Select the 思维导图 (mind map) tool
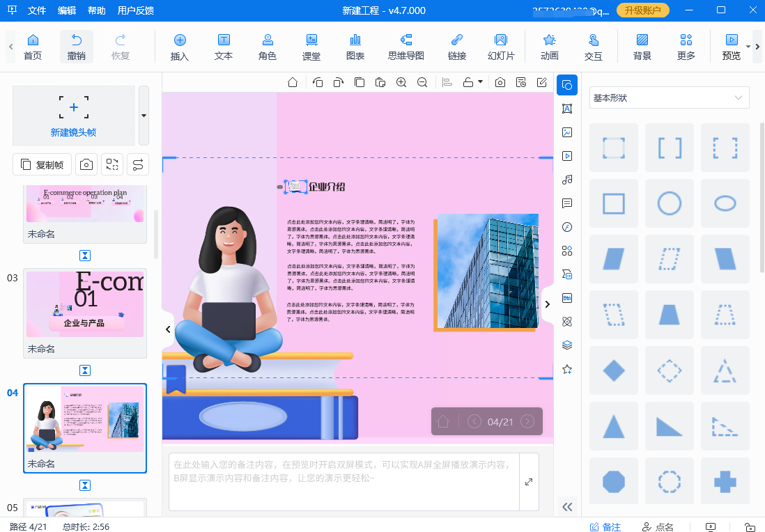Screen dimensions: 765x532 point(405,47)
